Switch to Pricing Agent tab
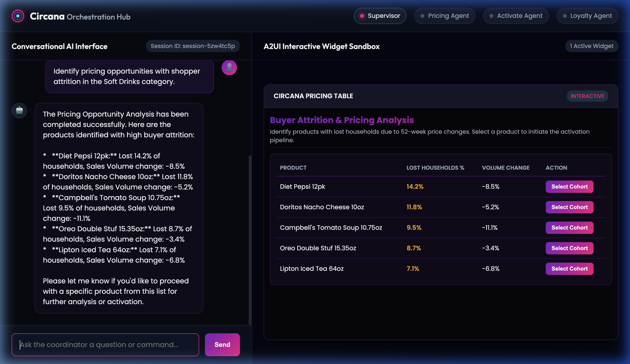 click(445, 16)
